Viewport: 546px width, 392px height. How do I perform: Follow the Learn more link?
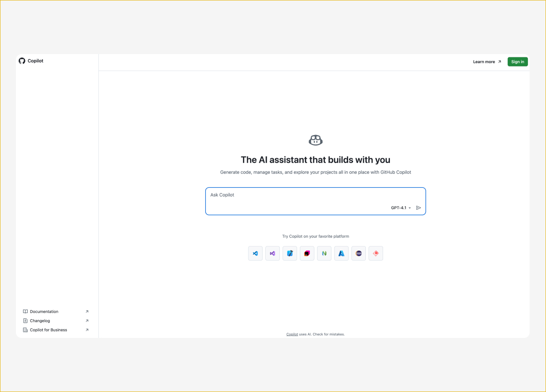[x=487, y=62]
